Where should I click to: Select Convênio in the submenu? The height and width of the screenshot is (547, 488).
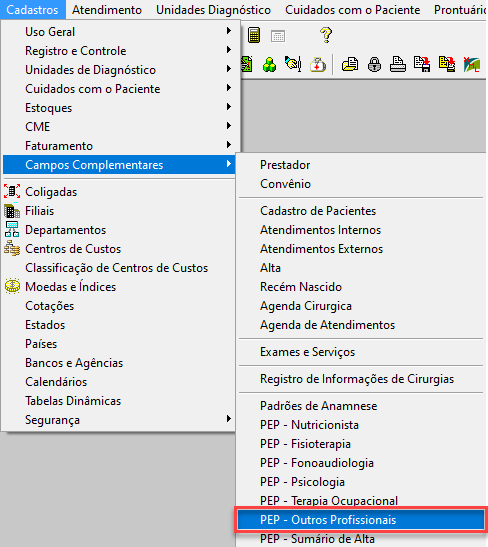point(361,184)
